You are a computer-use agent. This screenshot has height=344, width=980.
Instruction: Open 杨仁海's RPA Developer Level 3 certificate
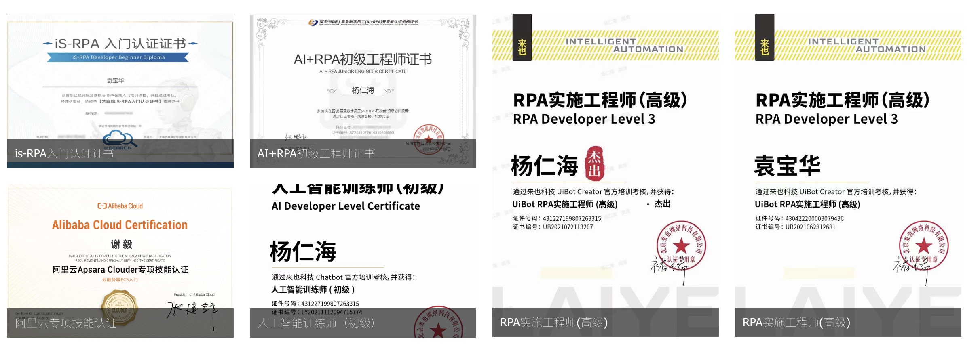[x=606, y=175]
